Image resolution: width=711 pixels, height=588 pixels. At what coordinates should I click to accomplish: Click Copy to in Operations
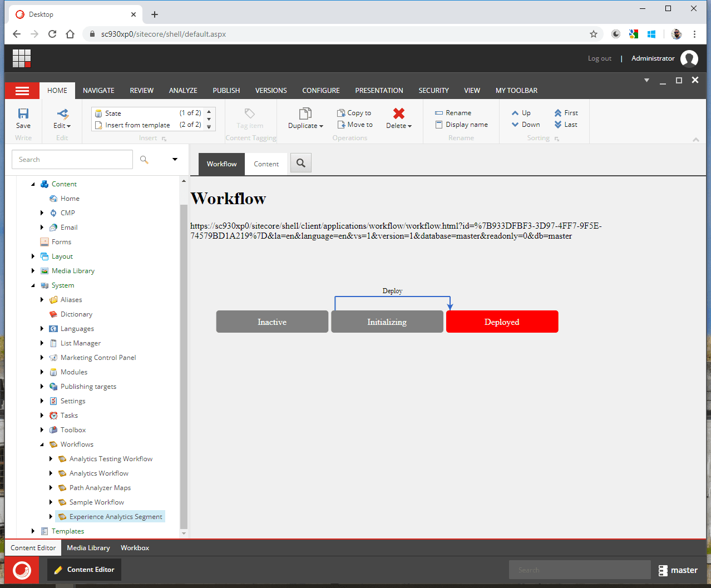354,113
